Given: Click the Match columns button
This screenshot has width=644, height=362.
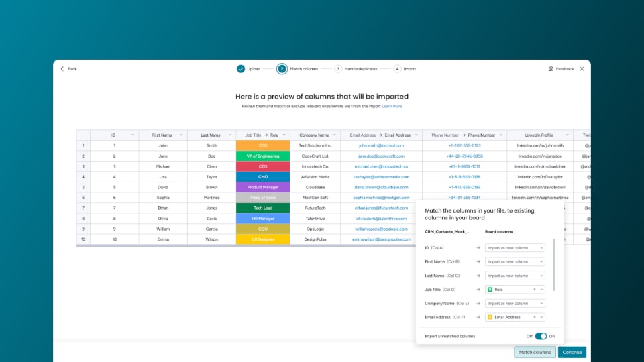Looking at the screenshot, I should click(535, 352).
